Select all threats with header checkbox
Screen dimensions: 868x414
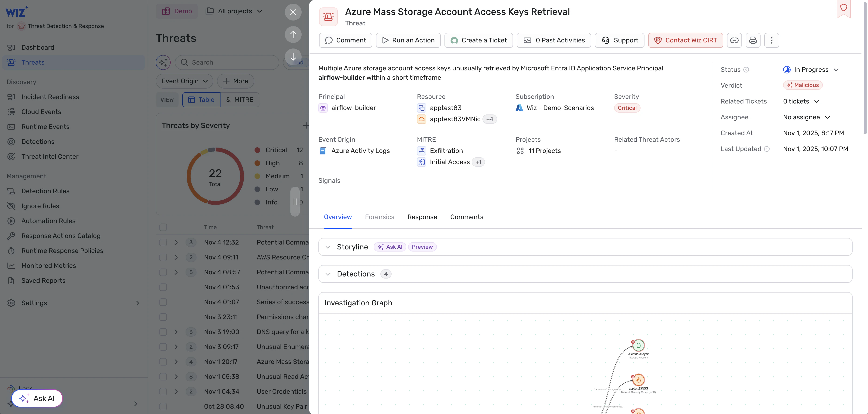tap(163, 227)
